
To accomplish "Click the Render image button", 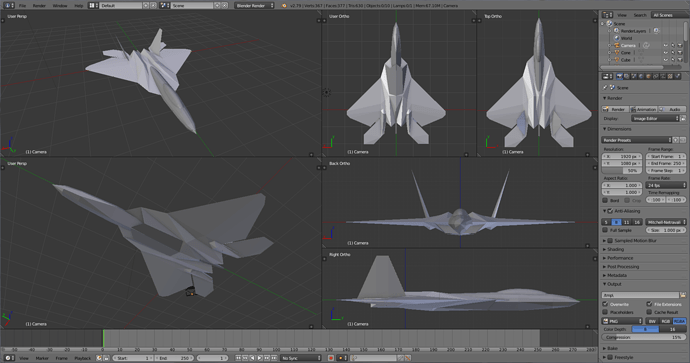I will [616, 109].
